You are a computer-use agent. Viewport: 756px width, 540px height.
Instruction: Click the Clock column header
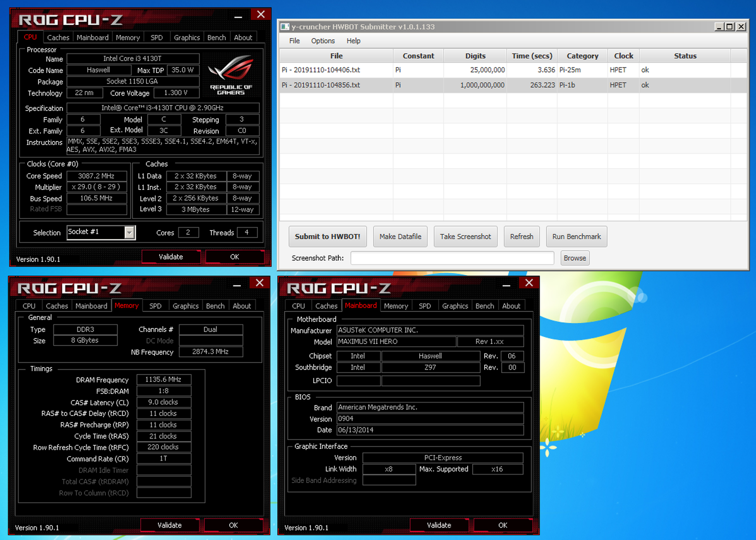pos(624,56)
